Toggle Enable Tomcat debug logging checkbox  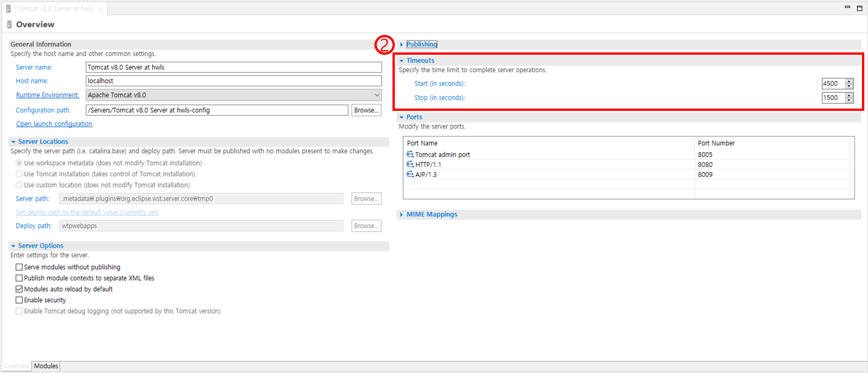click(x=19, y=311)
